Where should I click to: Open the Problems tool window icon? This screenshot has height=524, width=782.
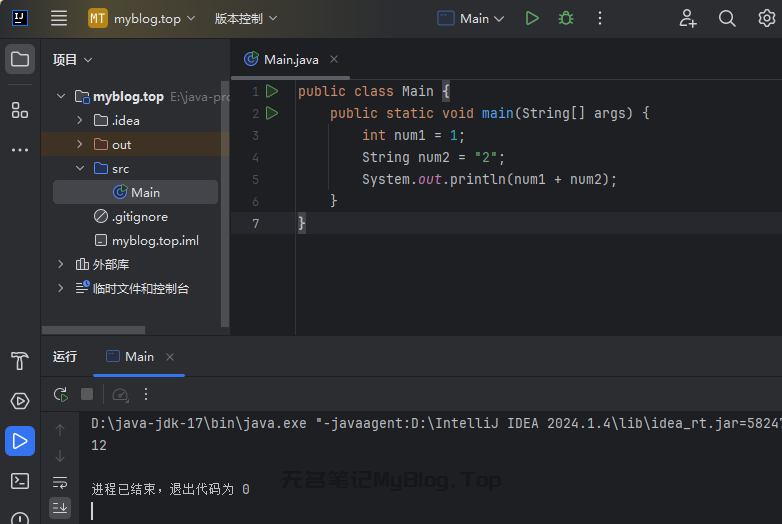coord(20,518)
